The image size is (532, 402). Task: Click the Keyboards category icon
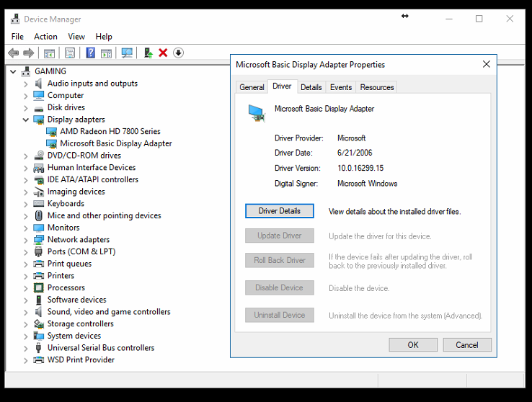[x=39, y=204]
